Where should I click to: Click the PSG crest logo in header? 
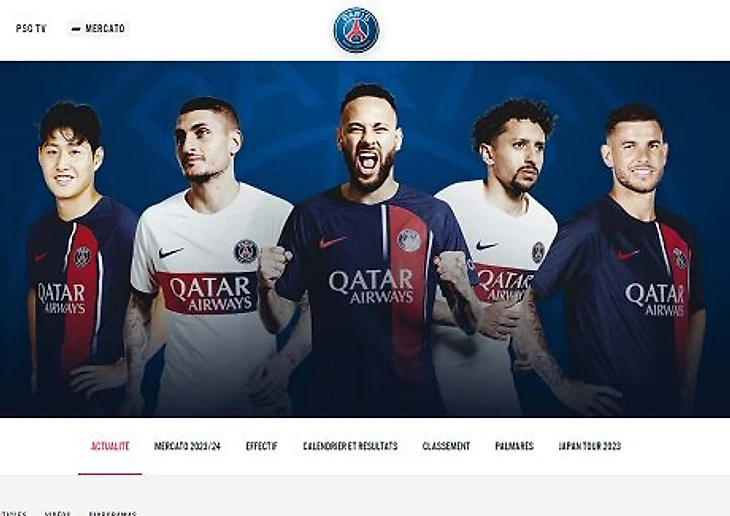(x=356, y=30)
